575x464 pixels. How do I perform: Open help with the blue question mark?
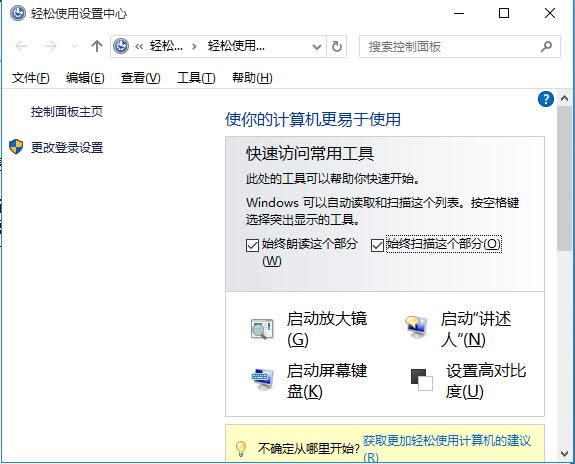(546, 99)
